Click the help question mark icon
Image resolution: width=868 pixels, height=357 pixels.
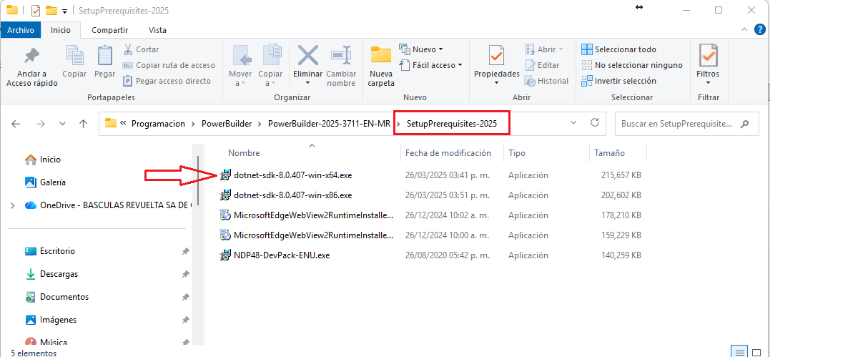coord(760,29)
